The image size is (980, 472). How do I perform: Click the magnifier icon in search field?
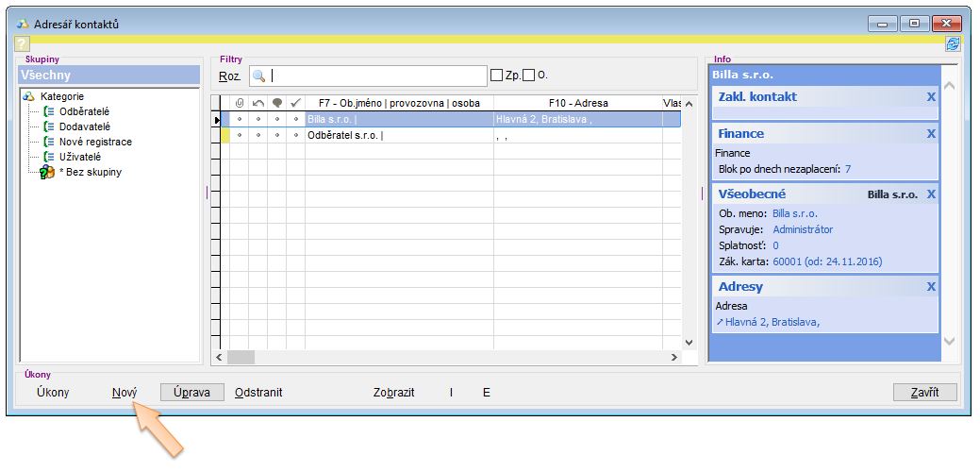258,76
